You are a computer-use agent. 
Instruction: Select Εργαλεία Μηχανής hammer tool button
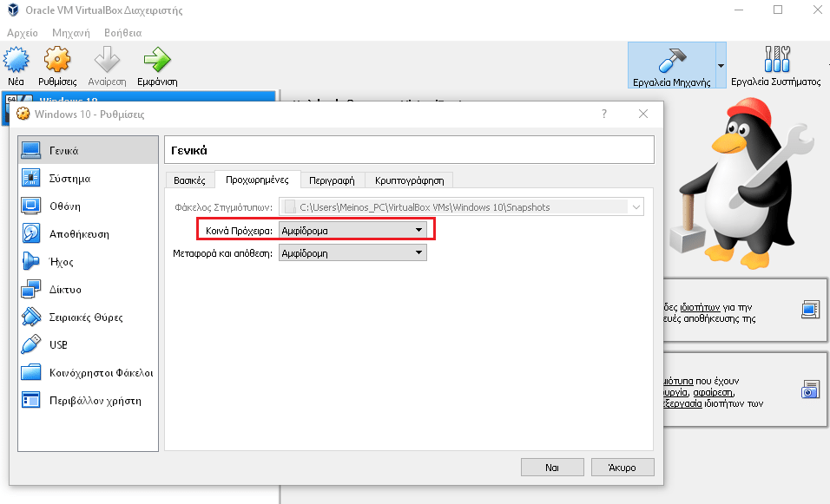tap(672, 65)
